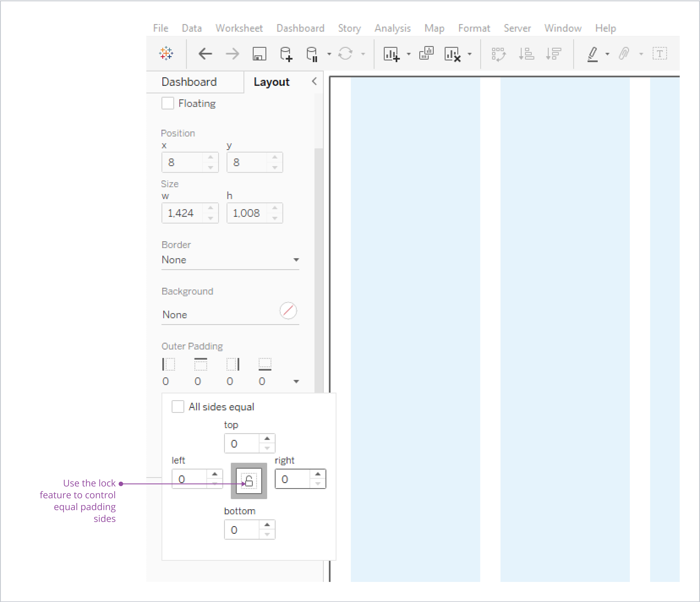
Task: Click the highlight pen icon
Action: pyautogui.click(x=593, y=54)
